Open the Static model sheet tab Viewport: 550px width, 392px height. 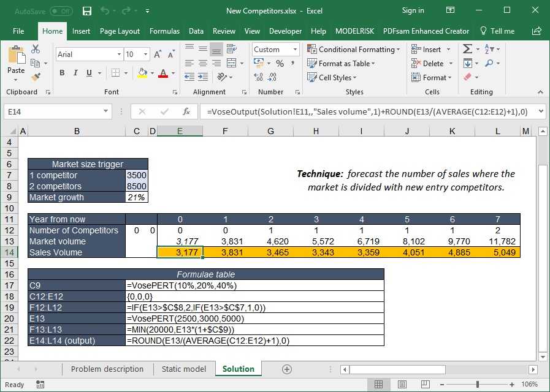[x=183, y=369]
